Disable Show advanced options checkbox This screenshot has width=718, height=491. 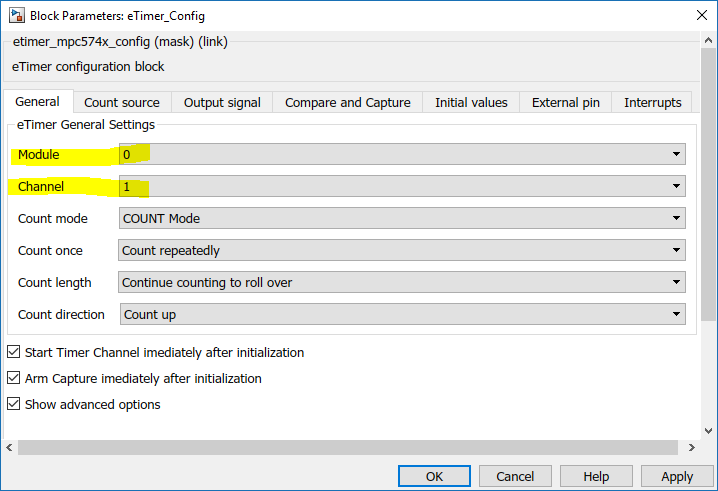pyautogui.click(x=13, y=405)
